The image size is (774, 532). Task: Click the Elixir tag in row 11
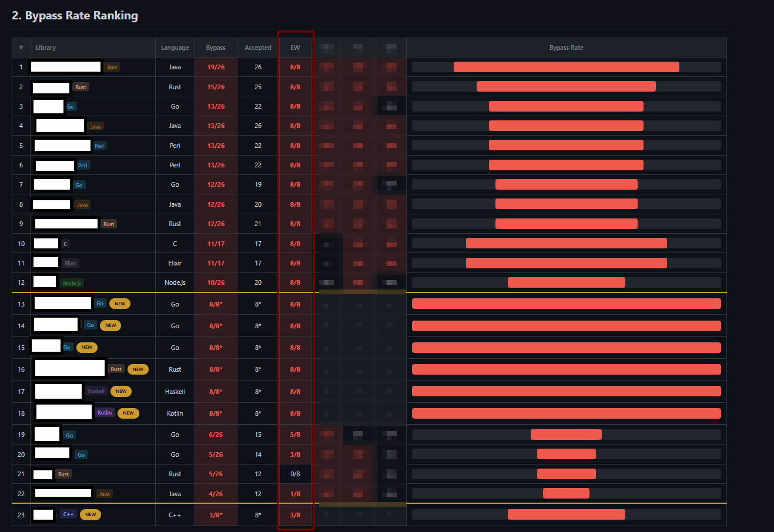click(x=71, y=264)
